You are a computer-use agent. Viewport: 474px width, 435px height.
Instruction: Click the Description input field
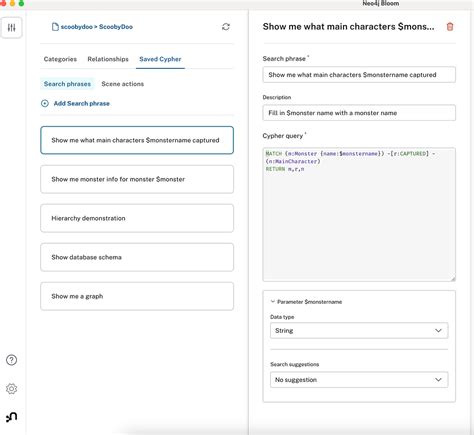click(359, 113)
